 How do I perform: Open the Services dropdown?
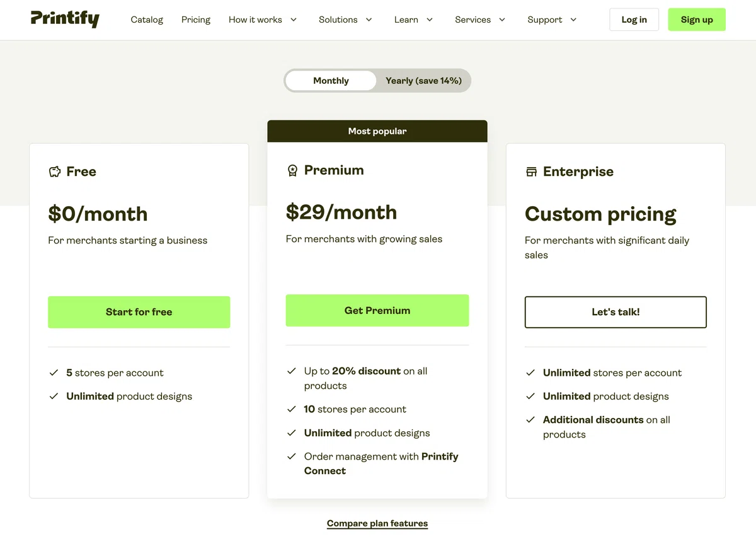(480, 20)
